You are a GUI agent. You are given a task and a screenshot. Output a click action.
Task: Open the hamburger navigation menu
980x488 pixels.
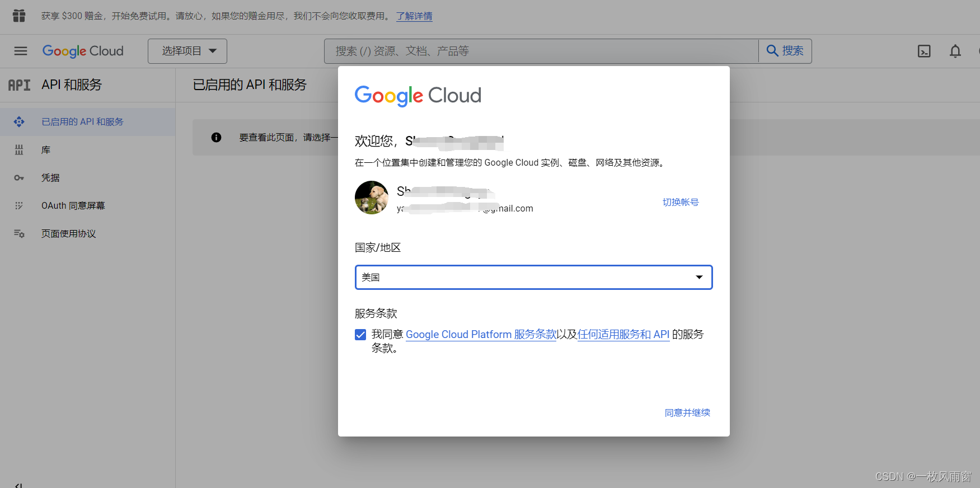click(x=21, y=51)
